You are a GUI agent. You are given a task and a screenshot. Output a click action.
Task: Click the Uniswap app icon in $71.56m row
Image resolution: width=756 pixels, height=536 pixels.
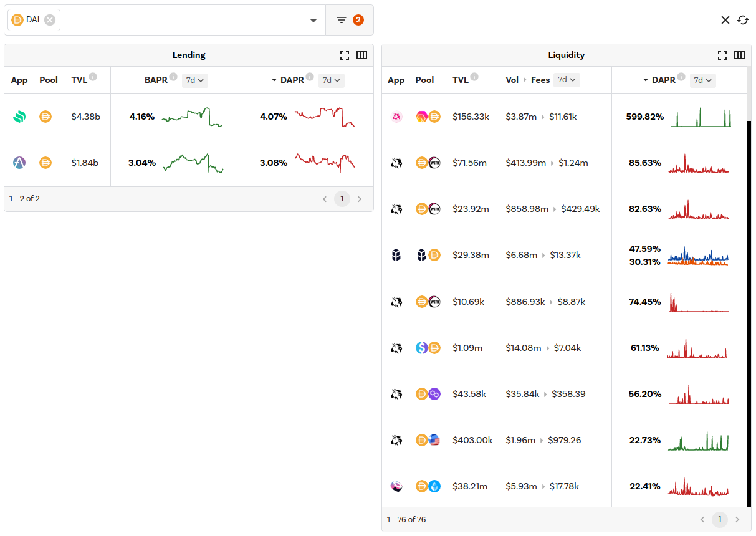tap(396, 163)
